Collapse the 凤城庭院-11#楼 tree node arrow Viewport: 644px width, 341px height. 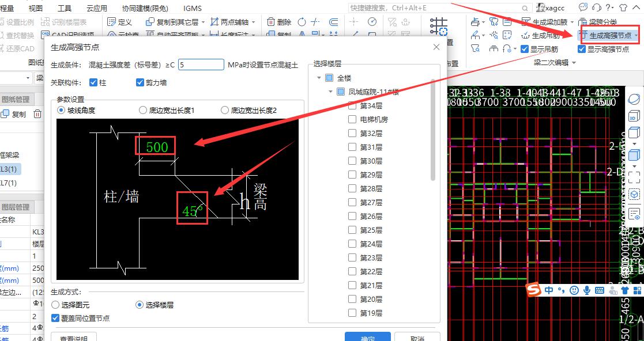pos(330,92)
